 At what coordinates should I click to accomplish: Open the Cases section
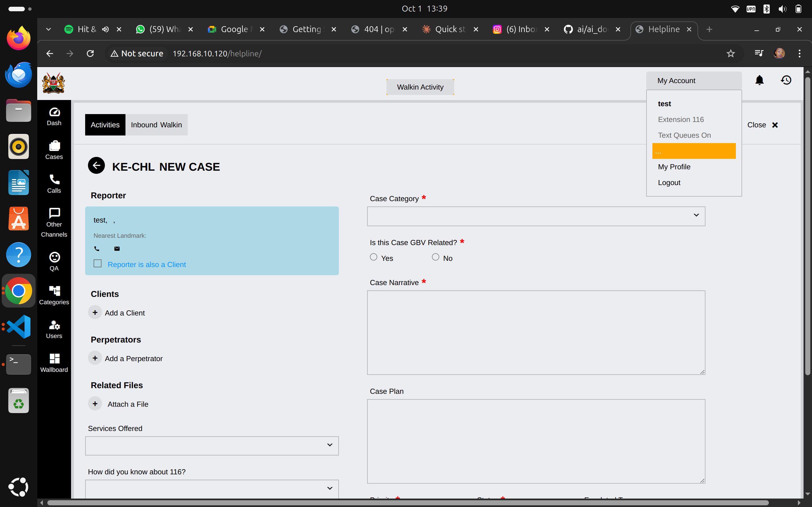[54, 150]
